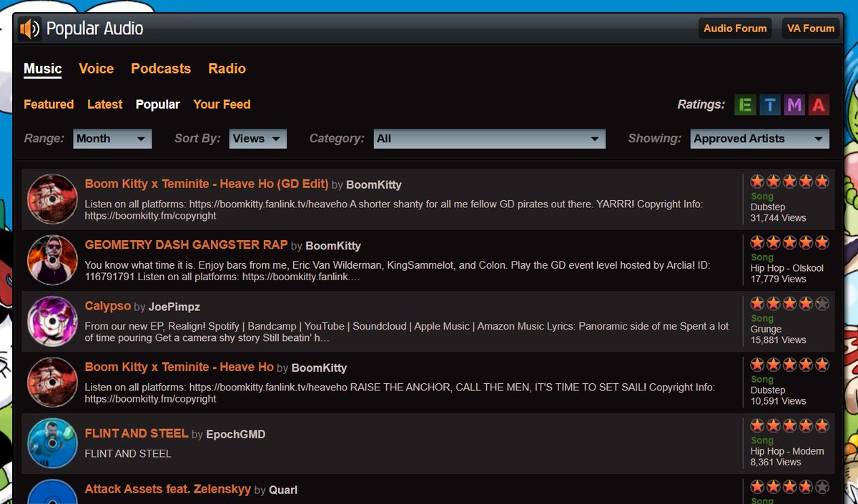Click the Popular Audio header title
Image resolution: width=858 pixels, height=504 pixels.
94,29
